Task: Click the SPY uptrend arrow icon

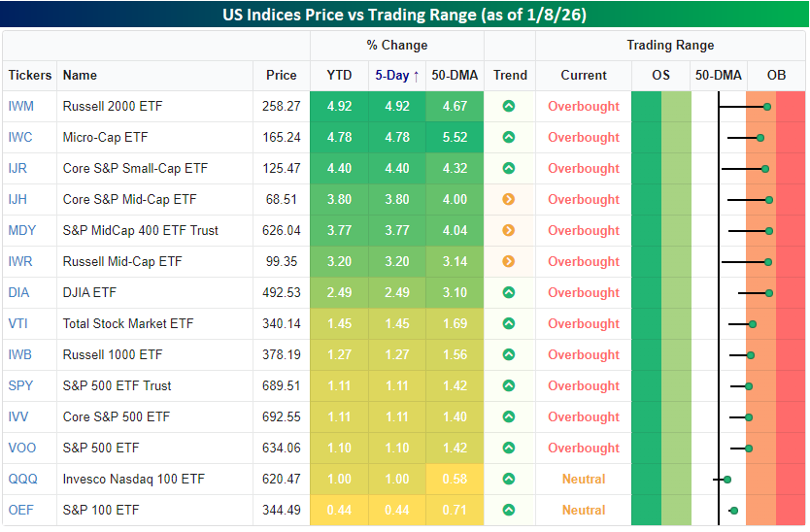Action: click(508, 386)
